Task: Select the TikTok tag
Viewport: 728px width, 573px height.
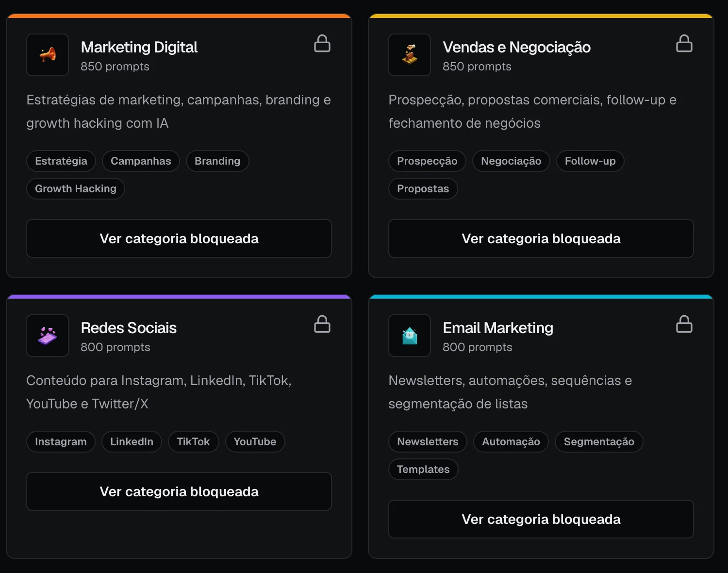Action: pyautogui.click(x=193, y=441)
